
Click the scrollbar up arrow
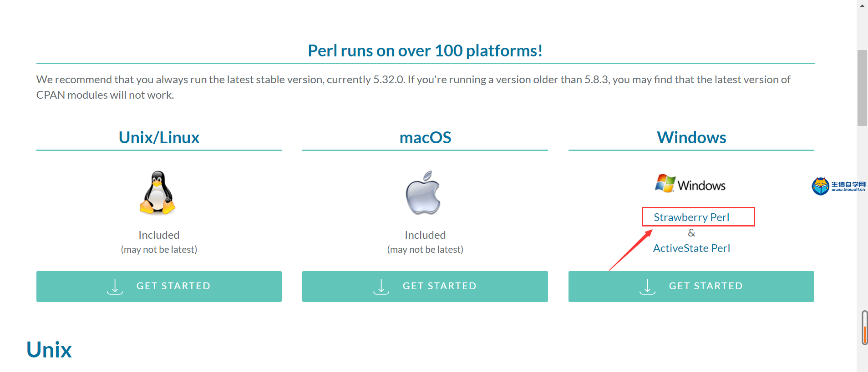click(x=862, y=6)
